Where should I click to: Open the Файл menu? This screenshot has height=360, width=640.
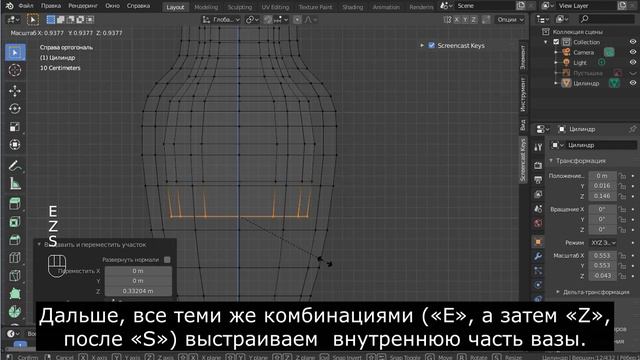tap(26, 6)
